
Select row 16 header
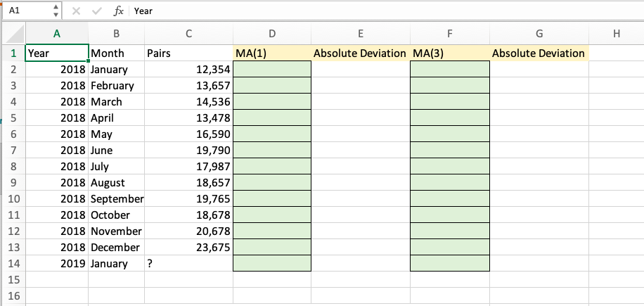pos(14,295)
